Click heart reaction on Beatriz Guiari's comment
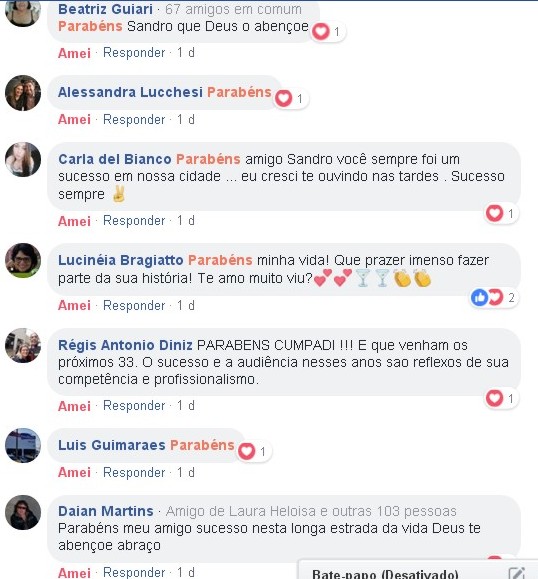 pos(321,31)
